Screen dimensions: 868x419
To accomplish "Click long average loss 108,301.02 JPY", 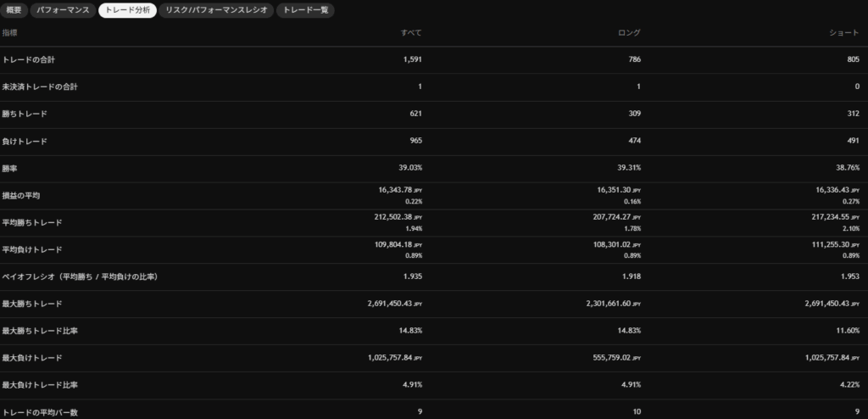I will point(617,244).
